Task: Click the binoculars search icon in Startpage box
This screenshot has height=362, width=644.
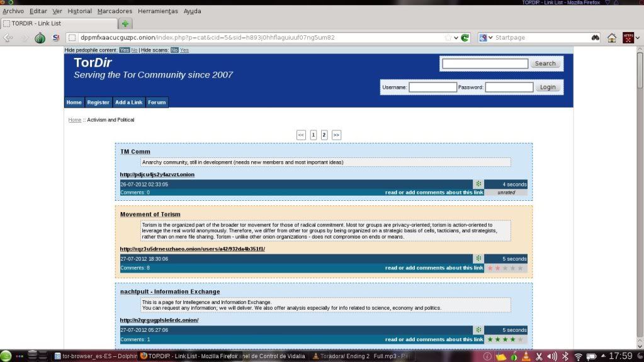Action: coord(595,37)
